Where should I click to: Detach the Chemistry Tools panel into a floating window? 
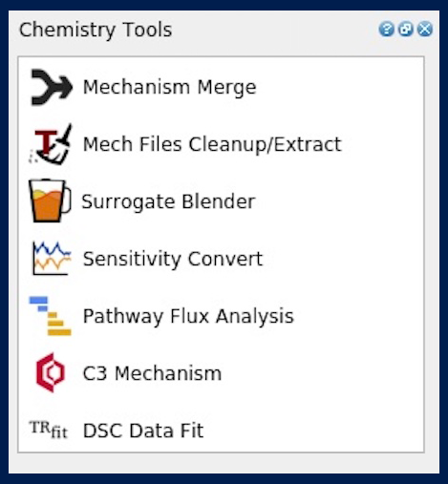(x=406, y=30)
